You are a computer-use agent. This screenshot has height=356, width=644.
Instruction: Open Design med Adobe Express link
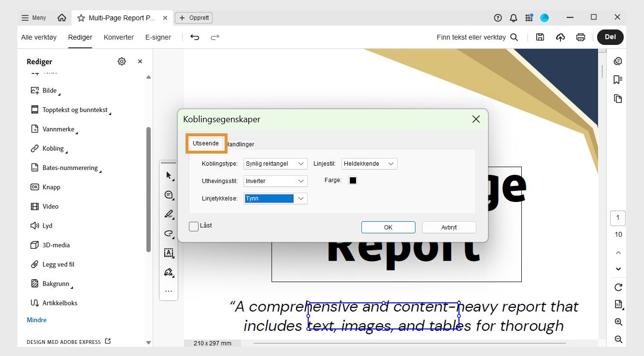click(x=69, y=342)
